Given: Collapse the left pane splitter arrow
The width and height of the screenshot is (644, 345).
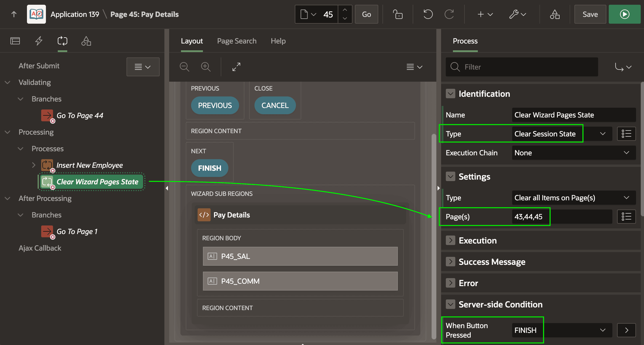Looking at the screenshot, I should tap(167, 188).
